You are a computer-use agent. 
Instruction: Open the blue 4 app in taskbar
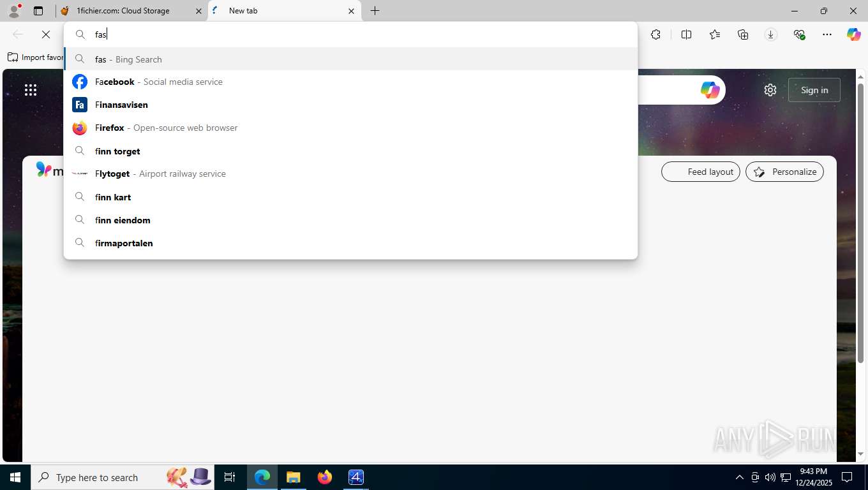(356, 477)
